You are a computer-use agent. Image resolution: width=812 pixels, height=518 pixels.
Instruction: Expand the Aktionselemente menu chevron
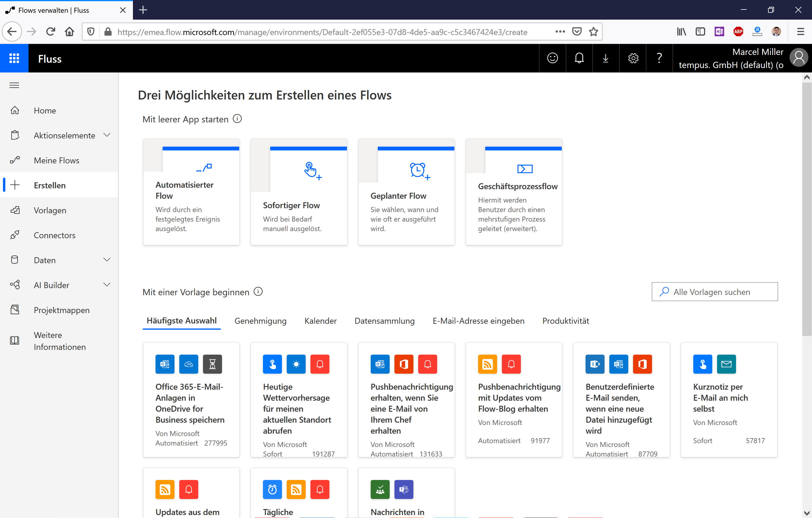(107, 135)
